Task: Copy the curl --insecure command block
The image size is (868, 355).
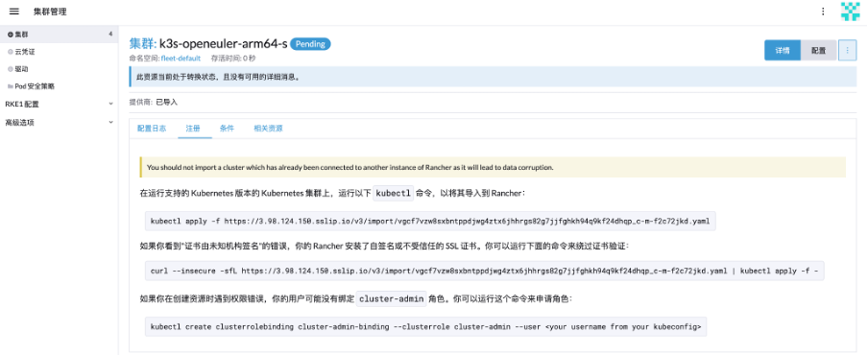Action: point(484,271)
